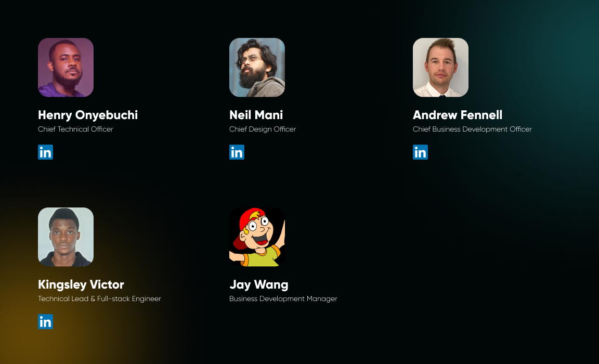This screenshot has height=364, width=599.
Task: Open Henry Onyebuchi's LinkedIn icon
Action: point(45,152)
